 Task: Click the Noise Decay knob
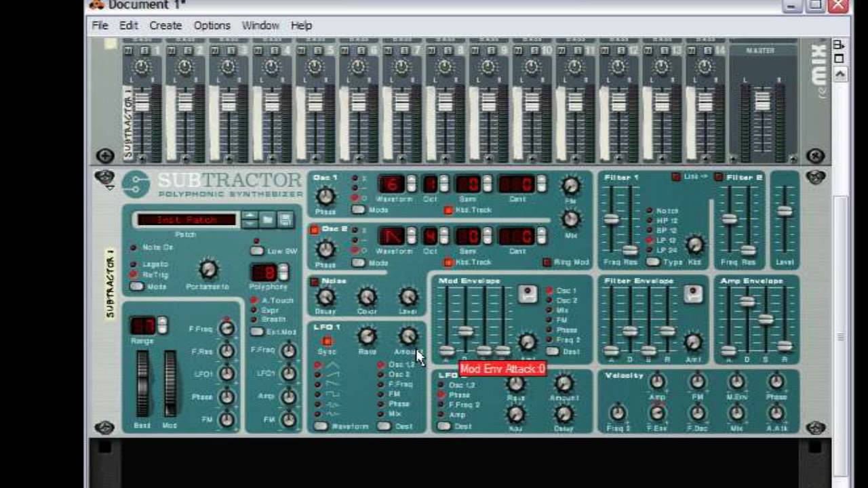pyautogui.click(x=325, y=297)
